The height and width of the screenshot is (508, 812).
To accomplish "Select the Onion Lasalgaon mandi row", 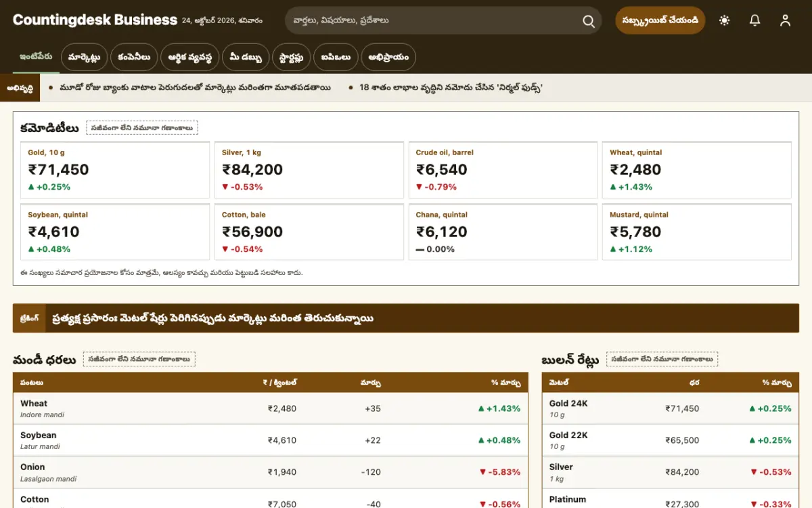I will pyautogui.click(x=271, y=472).
